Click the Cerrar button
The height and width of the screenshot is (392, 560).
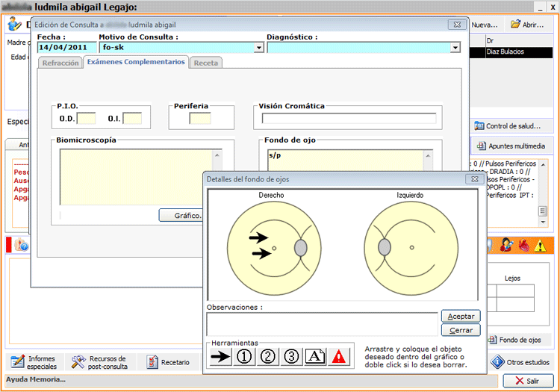(461, 330)
